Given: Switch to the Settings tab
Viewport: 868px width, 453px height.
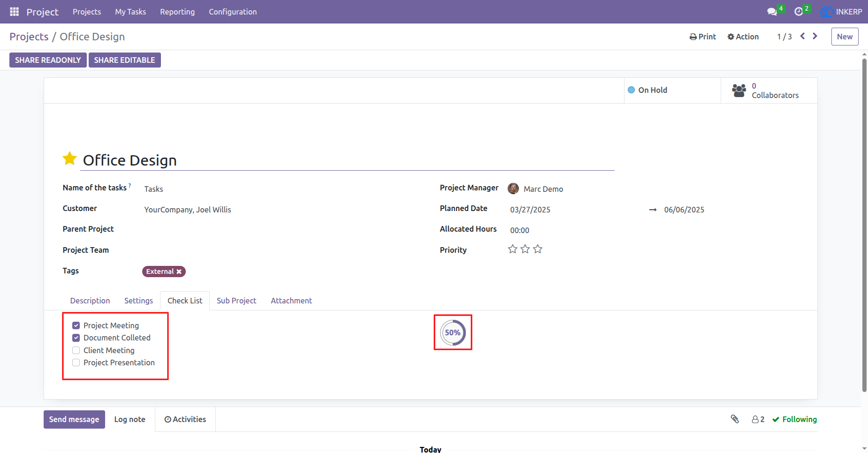Looking at the screenshot, I should tap(138, 301).
